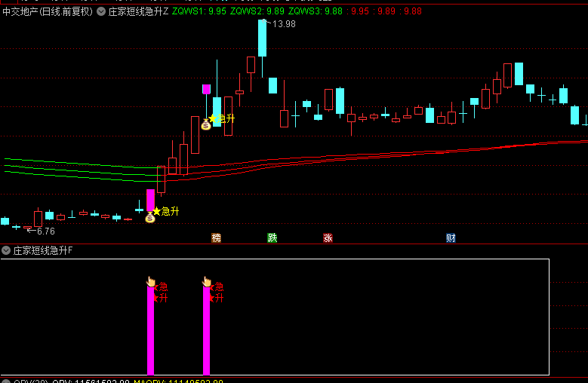Click the money bag under the large magenta candle
Viewport: 588px width, 383px height.
150,217
